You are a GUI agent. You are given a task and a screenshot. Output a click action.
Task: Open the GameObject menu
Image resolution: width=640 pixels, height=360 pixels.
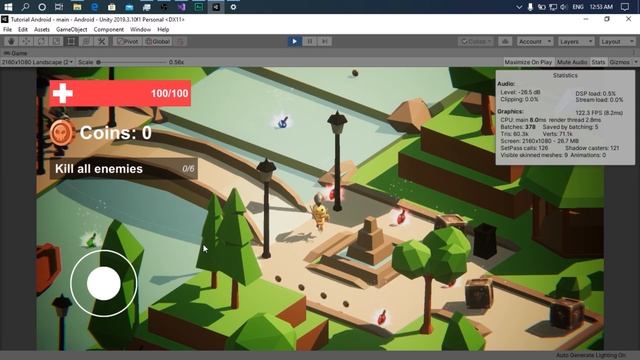tap(72, 29)
